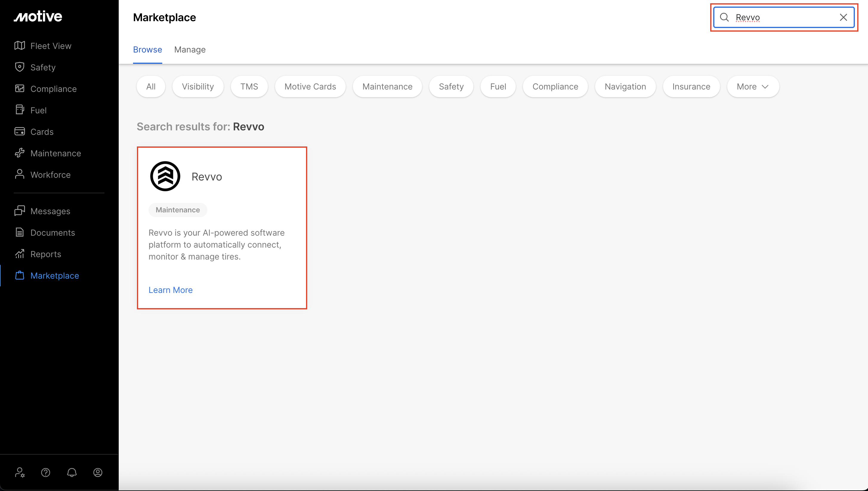Filter by TMS category

tap(249, 87)
